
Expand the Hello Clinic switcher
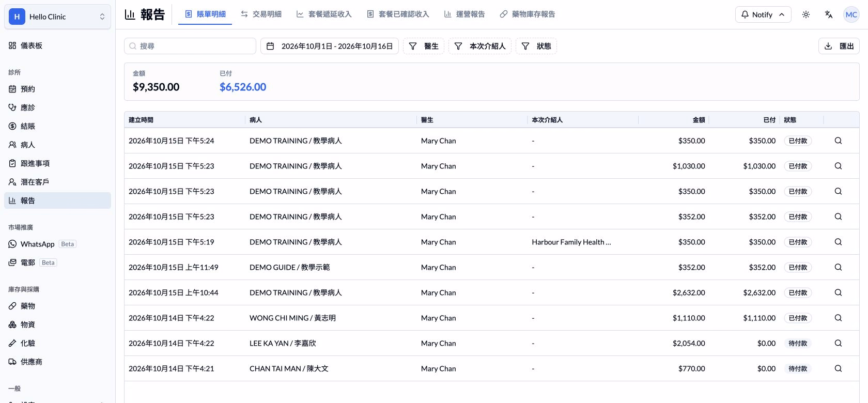[57, 17]
